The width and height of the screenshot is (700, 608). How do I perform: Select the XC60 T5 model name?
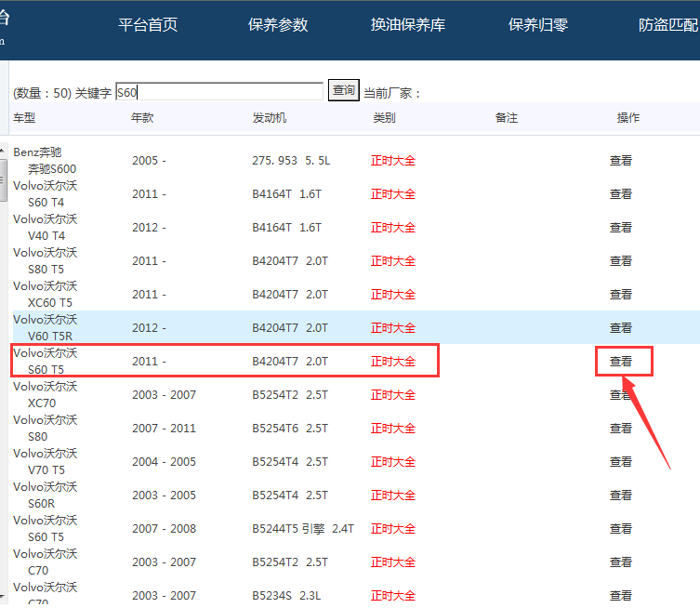[50, 303]
